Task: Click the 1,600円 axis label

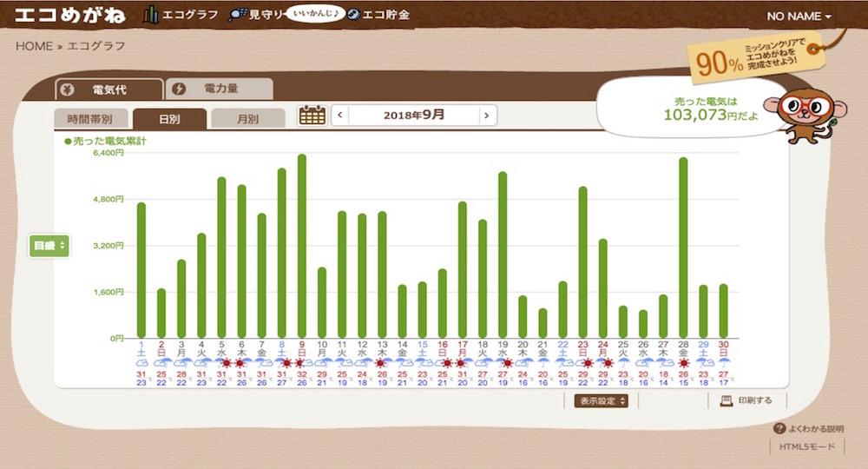Action: point(108,292)
